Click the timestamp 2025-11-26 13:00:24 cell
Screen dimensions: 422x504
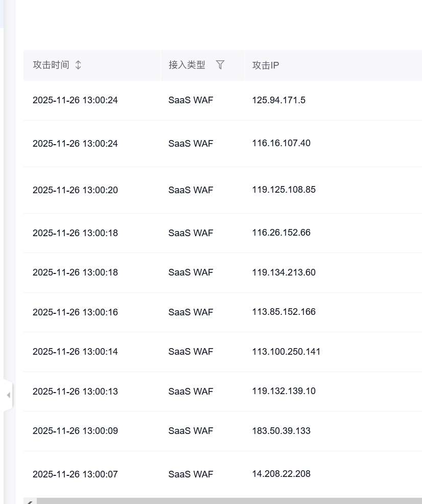pyautogui.click(x=75, y=100)
